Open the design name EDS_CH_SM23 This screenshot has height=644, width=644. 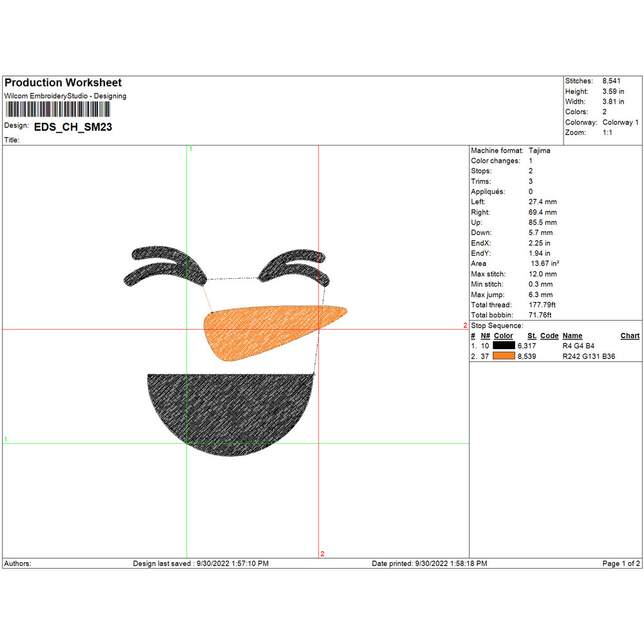[74, 128]
